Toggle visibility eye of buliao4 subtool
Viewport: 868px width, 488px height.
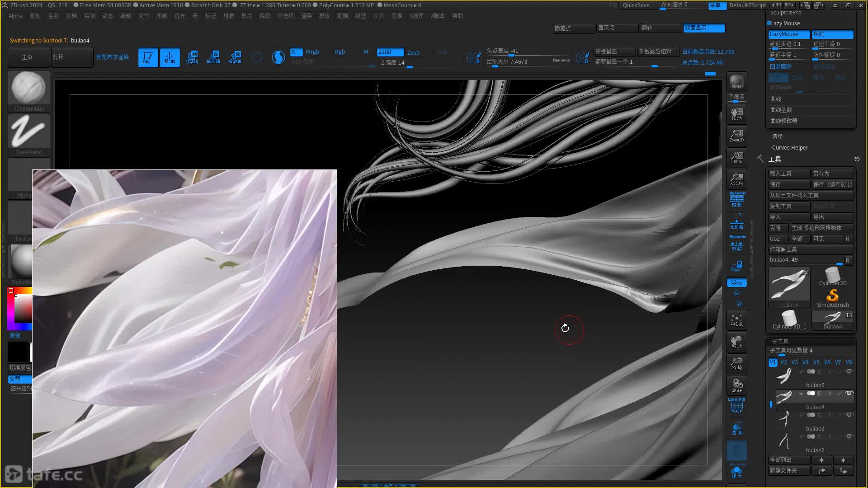click(x=849, y=393)
